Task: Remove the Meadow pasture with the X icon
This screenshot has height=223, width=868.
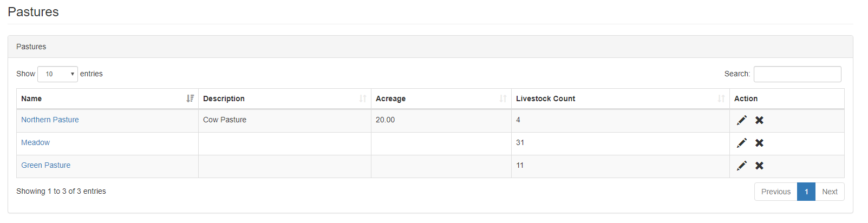Action: (x=759, y=143)
